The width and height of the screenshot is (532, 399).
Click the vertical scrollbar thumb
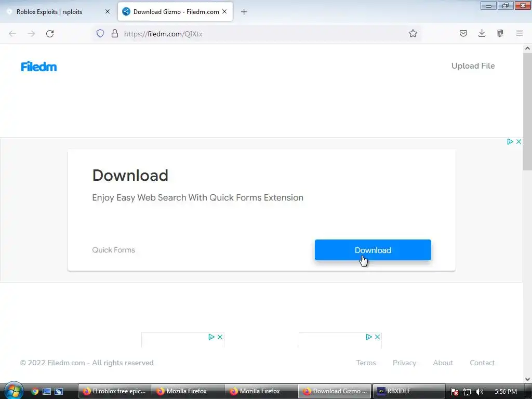527,112
